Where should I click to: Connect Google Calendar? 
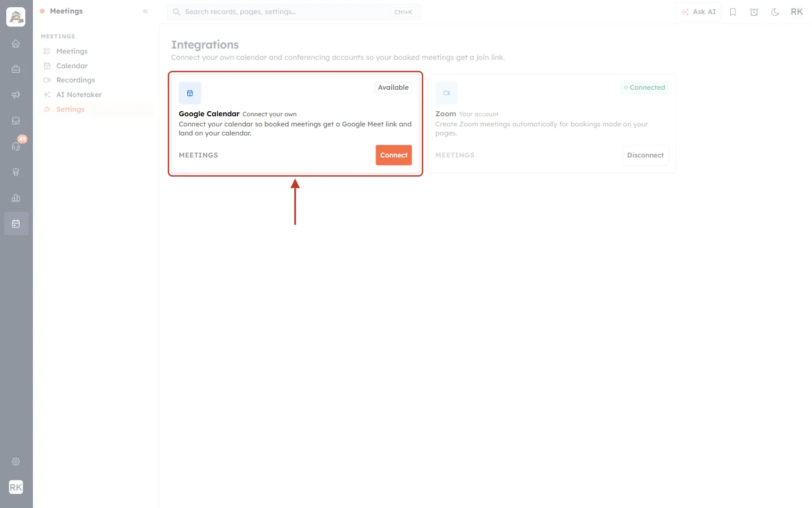pos(394,155)
